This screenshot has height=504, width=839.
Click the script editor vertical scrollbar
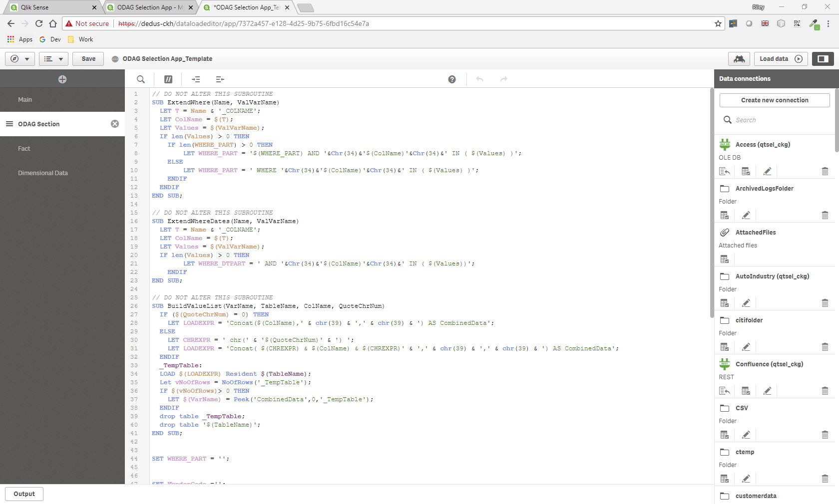click(x=712, y=203)
